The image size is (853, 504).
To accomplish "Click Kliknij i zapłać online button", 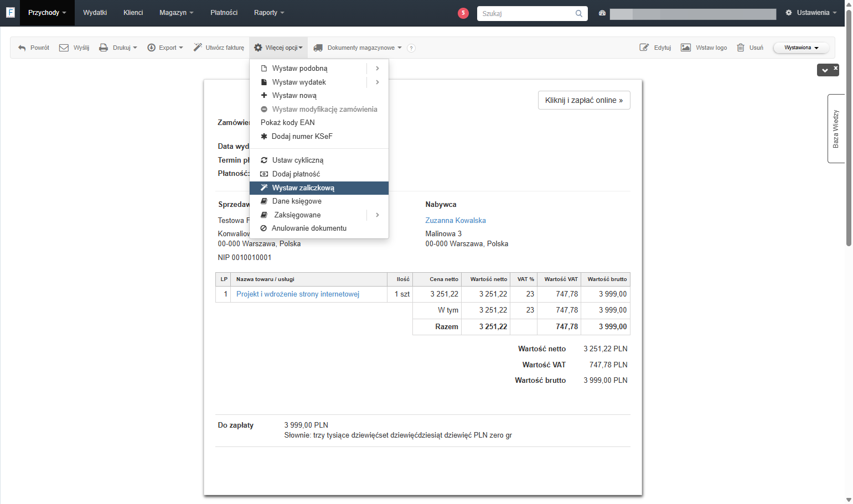I will [584, 100].
